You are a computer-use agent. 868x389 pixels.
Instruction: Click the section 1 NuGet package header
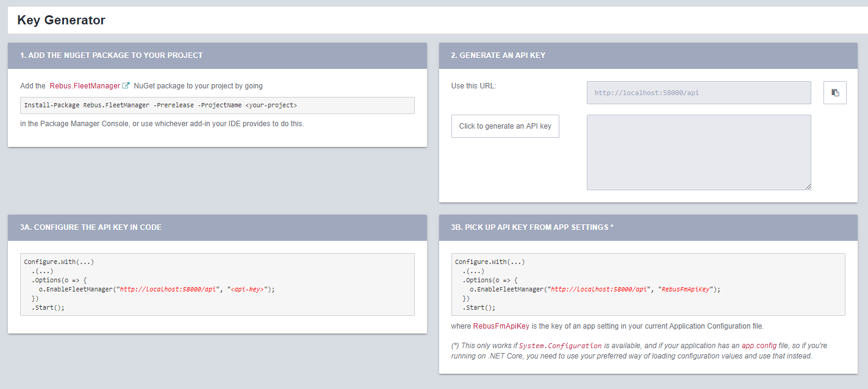coord(217,55)
